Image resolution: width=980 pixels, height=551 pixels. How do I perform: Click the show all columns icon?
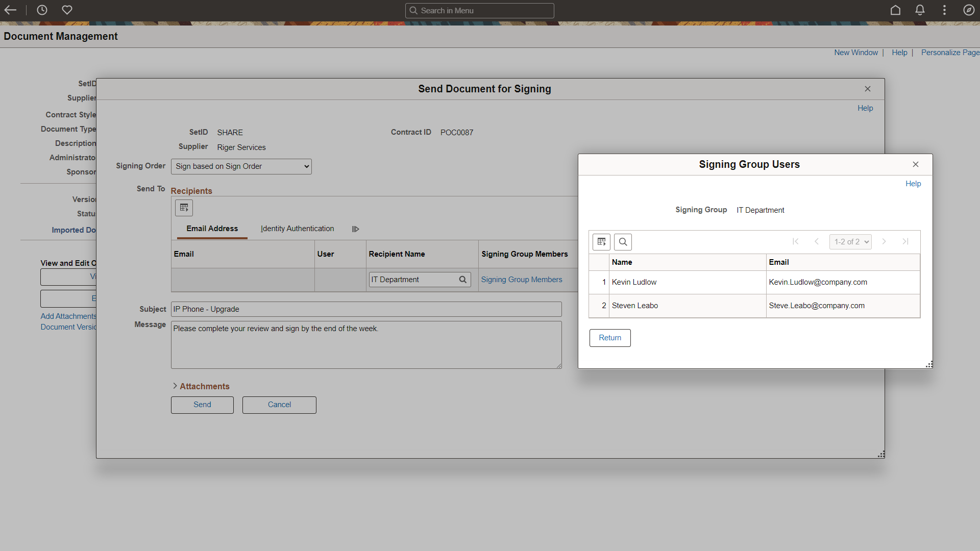pyautogui.click(x=356, y=229)
